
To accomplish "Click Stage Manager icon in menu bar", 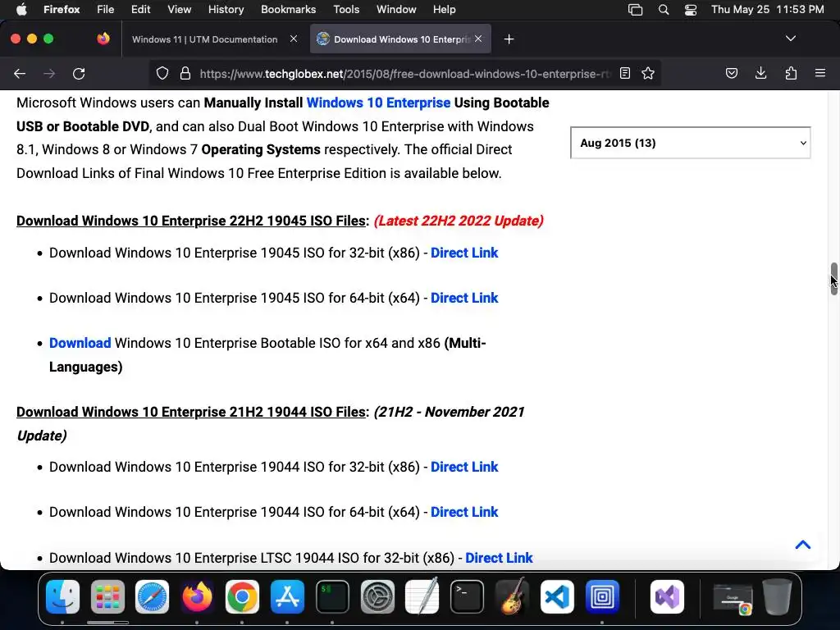I will (636, 10).
